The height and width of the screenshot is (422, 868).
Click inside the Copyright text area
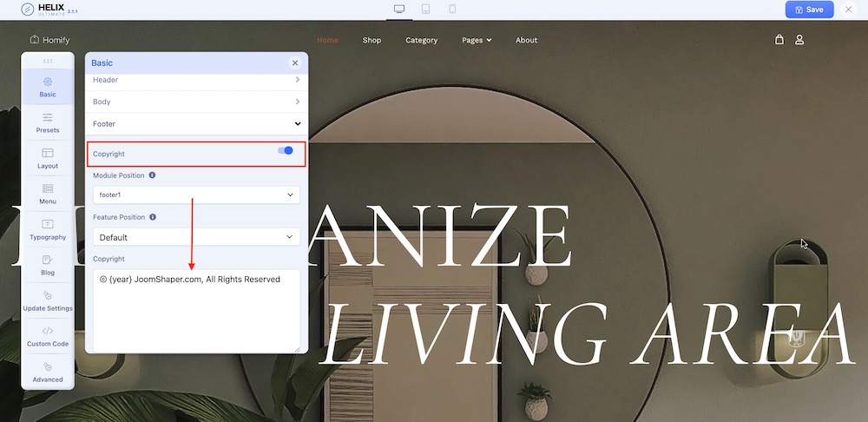click(x=196, y=310)
